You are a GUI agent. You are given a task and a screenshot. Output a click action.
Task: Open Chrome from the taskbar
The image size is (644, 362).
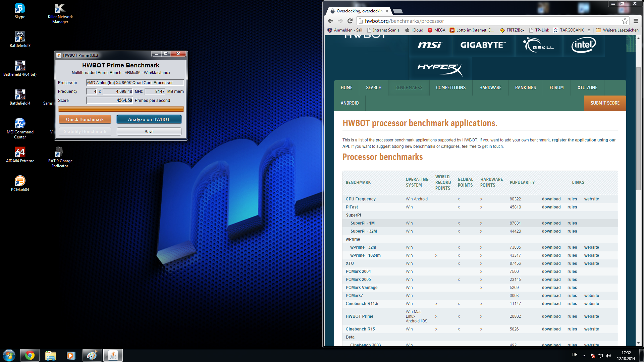click(x=30, y=355)
